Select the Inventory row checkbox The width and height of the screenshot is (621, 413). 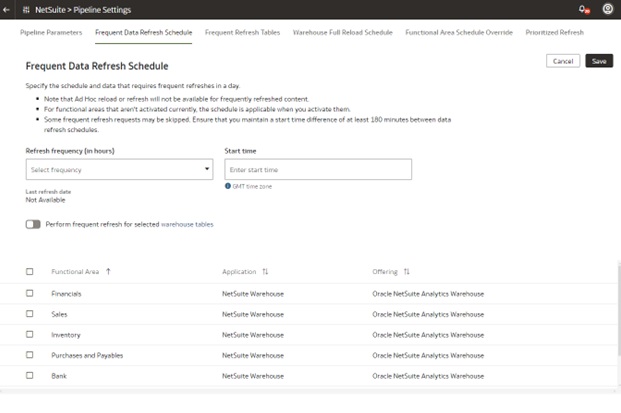pos(30,334)
